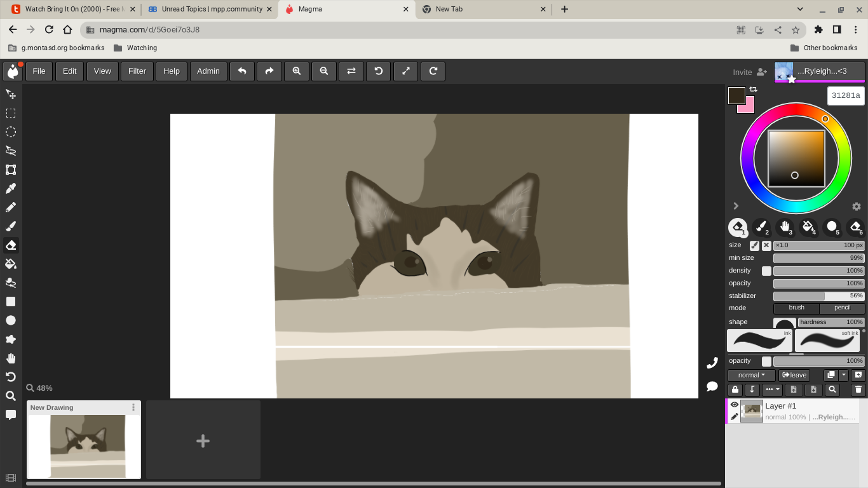The width and height of the screenshot is (868, 488).
Task: Select the Transform tool
Action: 11,170
